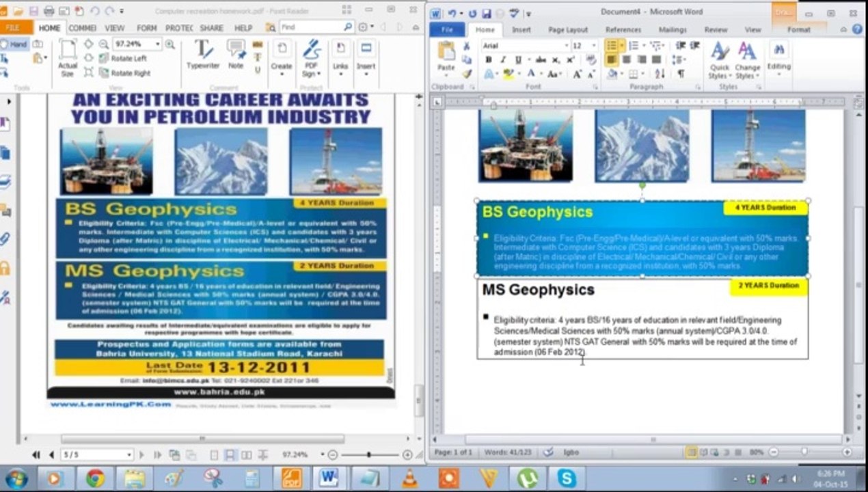Viewport: 868px width, 492px height.
Task: Click the Text Highlight Color button in Word
Action: pos(507,74)
